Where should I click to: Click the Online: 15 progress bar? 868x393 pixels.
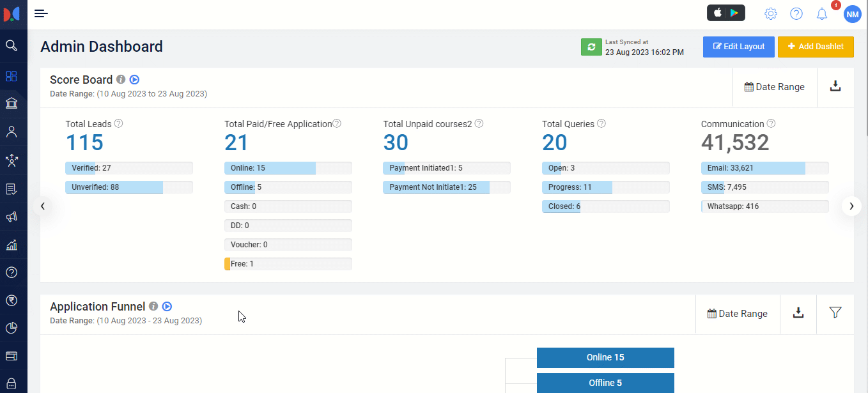(288, 168)
